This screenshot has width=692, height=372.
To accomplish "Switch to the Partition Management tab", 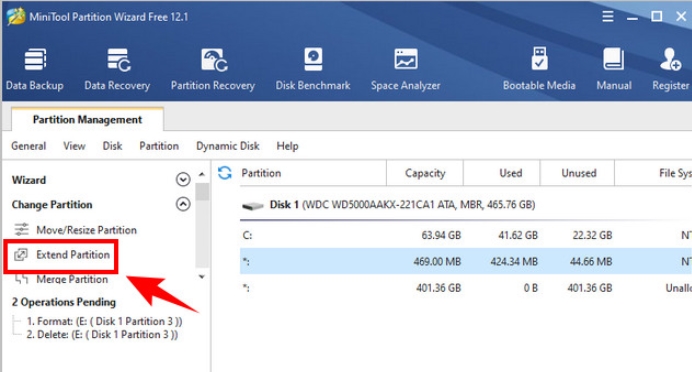I will tap(87, 120).
